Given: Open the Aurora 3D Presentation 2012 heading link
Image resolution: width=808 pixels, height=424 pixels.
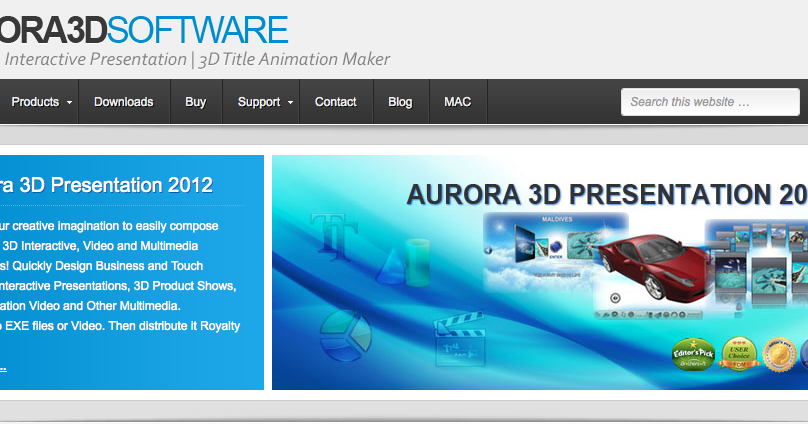Looking at the screenshot, I should [107, 185].
